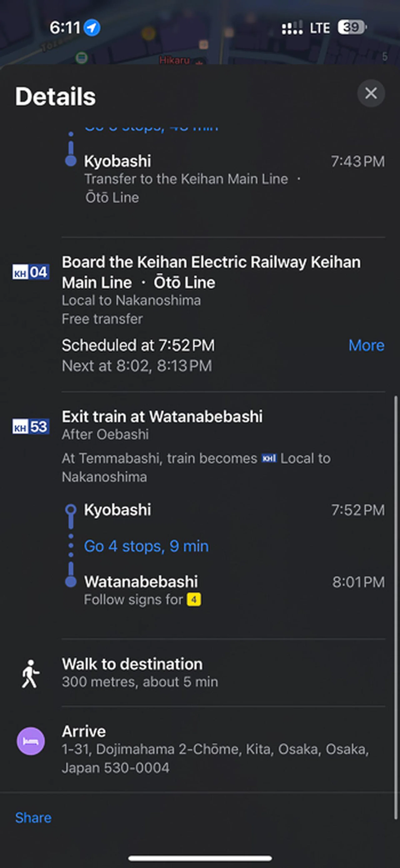Close the Details sheet
Screen dimensions: 400x868
371,93
